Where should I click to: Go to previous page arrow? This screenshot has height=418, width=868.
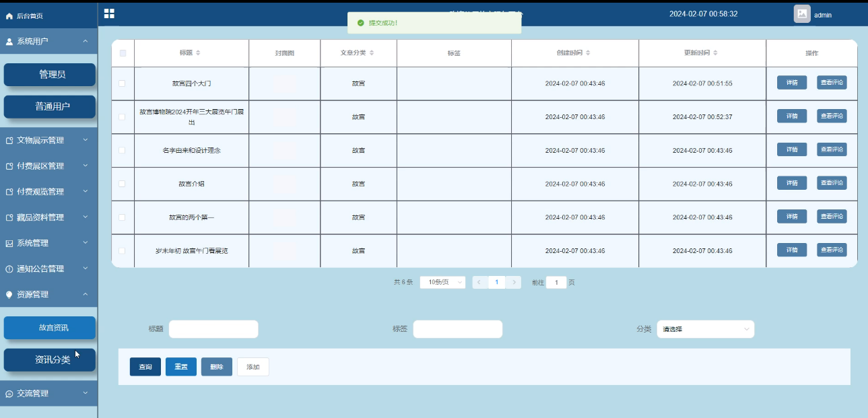[479, 283]
